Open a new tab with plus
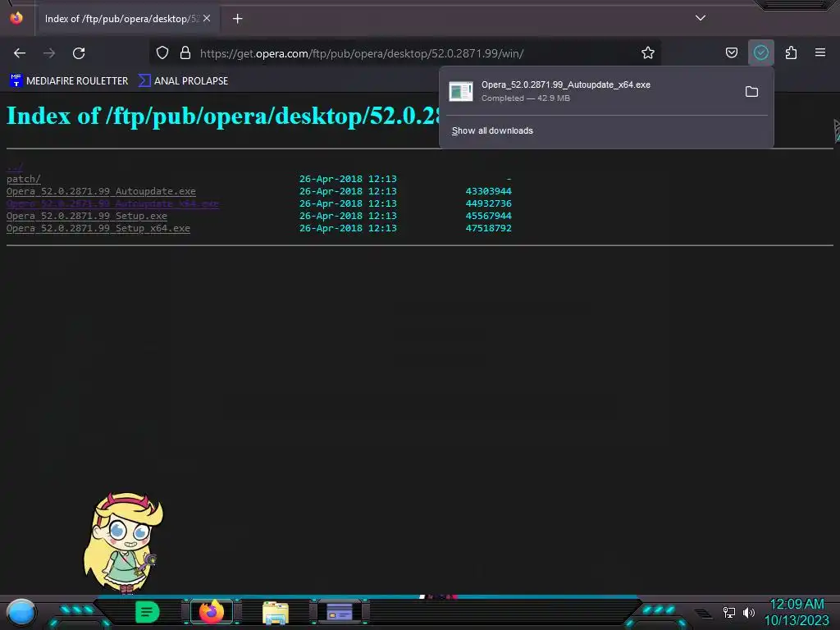840x630 pixels. (237, 19)
